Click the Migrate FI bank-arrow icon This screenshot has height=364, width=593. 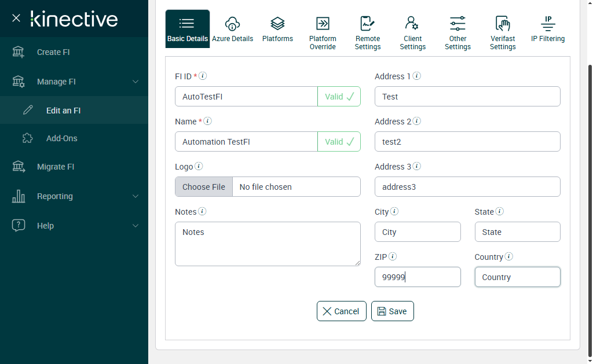pyautogui.click(x=18, y=167)
